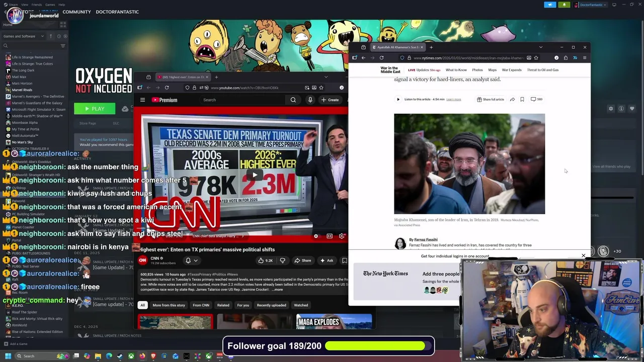Viewport: 644px width, 362px height.
Task: Select the 'Recently uploaded' chip
Action: [271, 305]
